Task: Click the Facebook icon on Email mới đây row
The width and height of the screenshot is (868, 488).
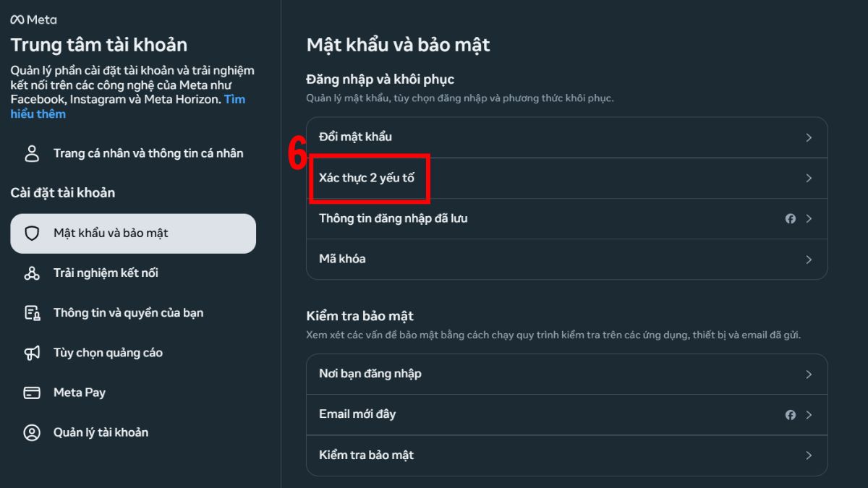Action: pyautogui.click(x=790, y=414)
